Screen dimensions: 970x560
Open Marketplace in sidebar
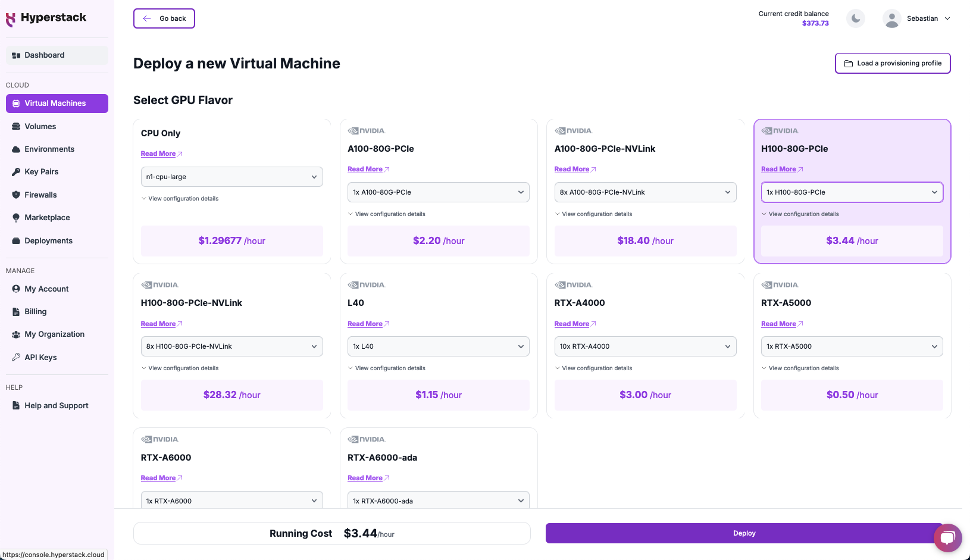[x=47, y=218]
